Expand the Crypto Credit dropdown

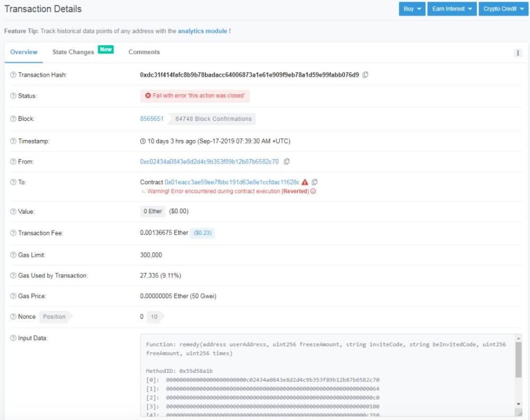point(503,9)
